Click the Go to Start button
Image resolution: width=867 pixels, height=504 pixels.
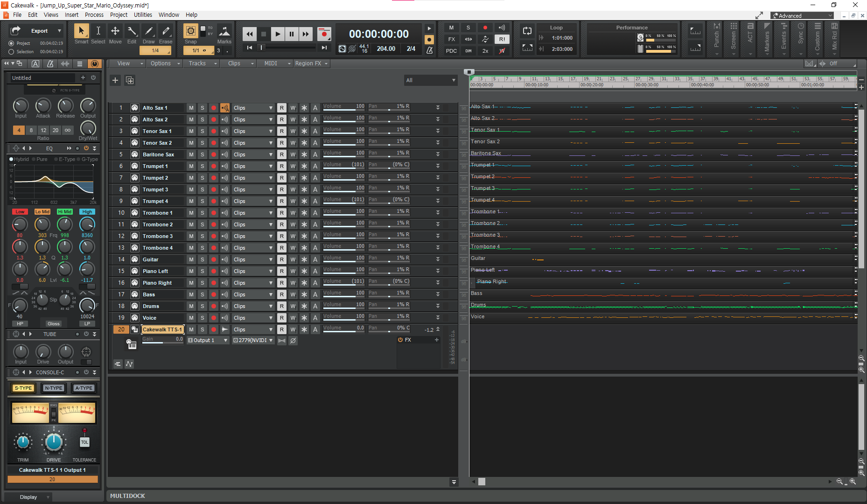tap(250, 48)
